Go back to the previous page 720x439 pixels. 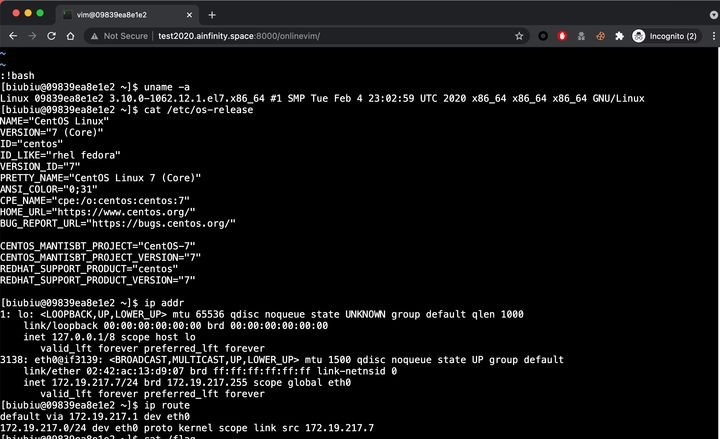click(x=13, y=36)
